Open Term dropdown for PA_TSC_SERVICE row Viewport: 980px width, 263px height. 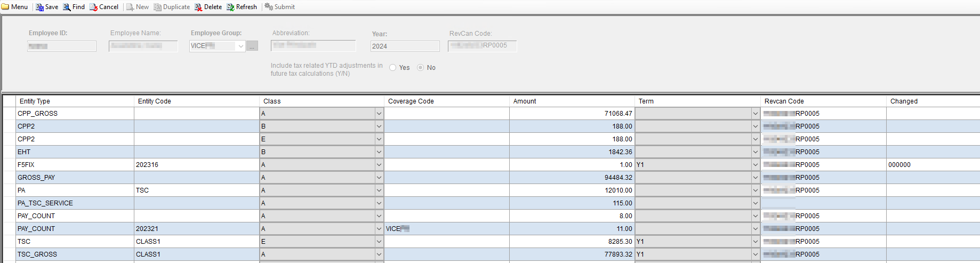pyautogui.click(x=756, y=203)
